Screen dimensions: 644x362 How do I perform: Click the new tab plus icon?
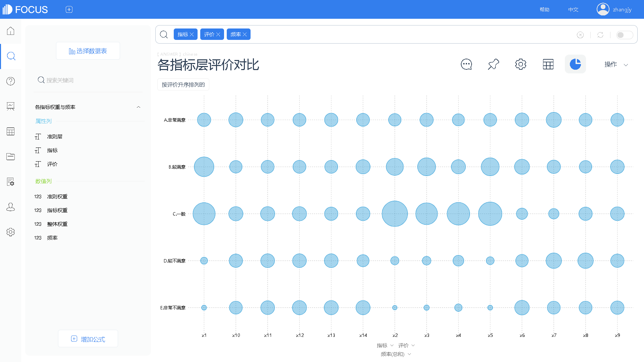pos(69,10)
